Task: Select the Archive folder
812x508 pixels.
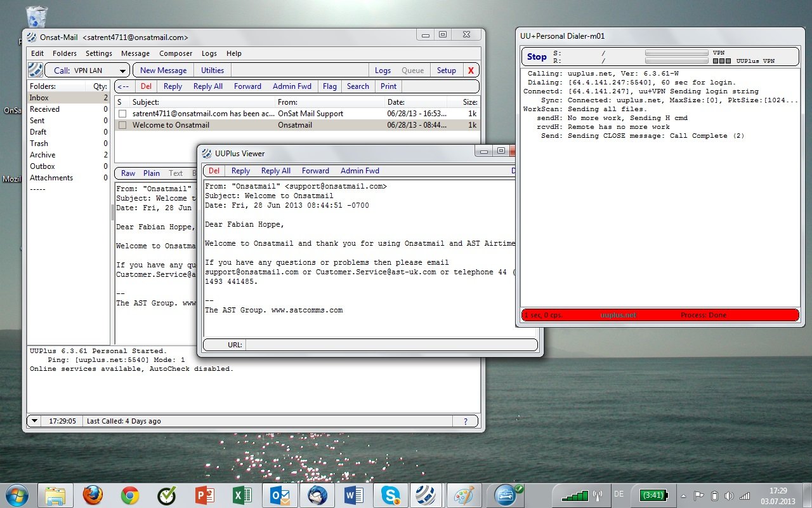Action: click(69, 155)
